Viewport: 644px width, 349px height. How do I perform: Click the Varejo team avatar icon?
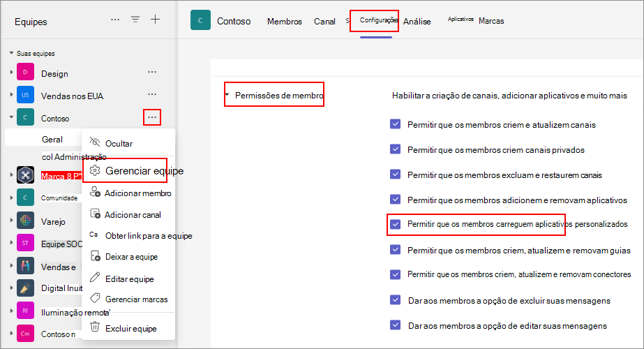click(x=25, y=221)
